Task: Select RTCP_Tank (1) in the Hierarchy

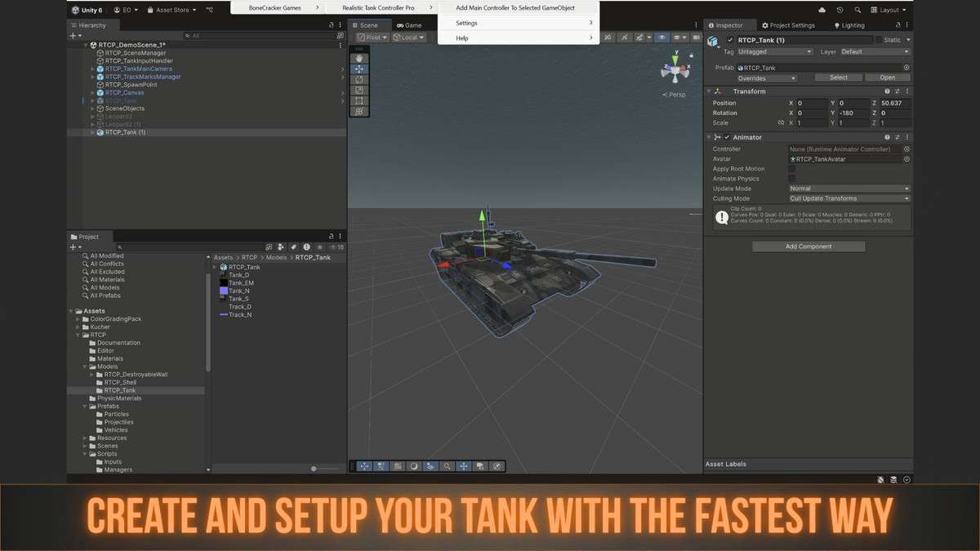Action: pos(125,132)
